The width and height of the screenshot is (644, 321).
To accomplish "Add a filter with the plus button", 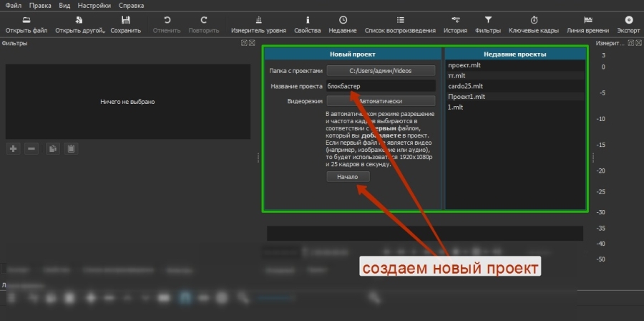I will point(14,148).
